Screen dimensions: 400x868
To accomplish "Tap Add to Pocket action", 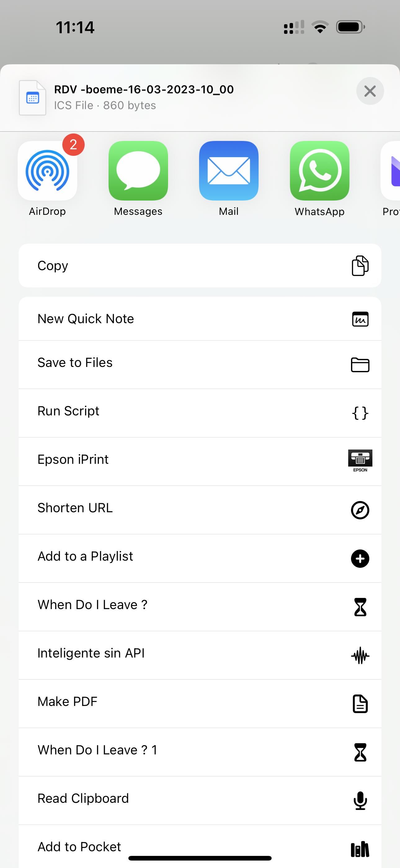I will click(x=200, y=847).
